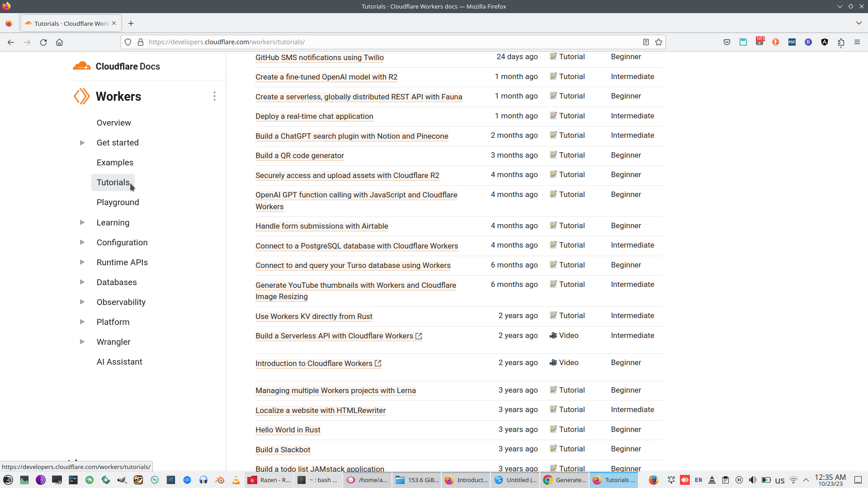The image size is (868, 488).
Task: Bookmark this page with star icon
Action: pos(659,42)
